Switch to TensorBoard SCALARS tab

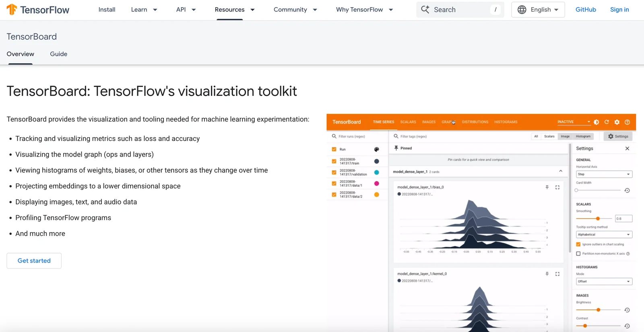tap(408, 122)
